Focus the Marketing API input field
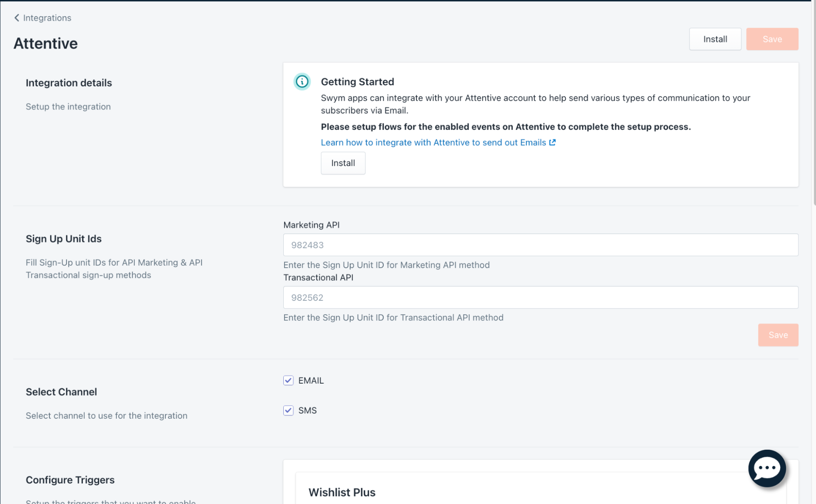 [540, 245]
